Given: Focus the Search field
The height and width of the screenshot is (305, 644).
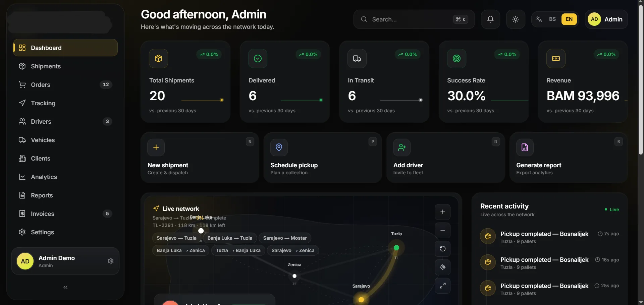Looking at the screenshot, I should click(414, 19).
